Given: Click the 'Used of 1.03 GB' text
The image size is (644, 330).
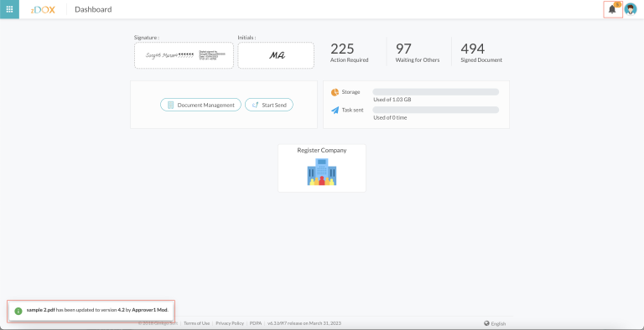Looking at the screenshot, I should (x=392, y=100).
